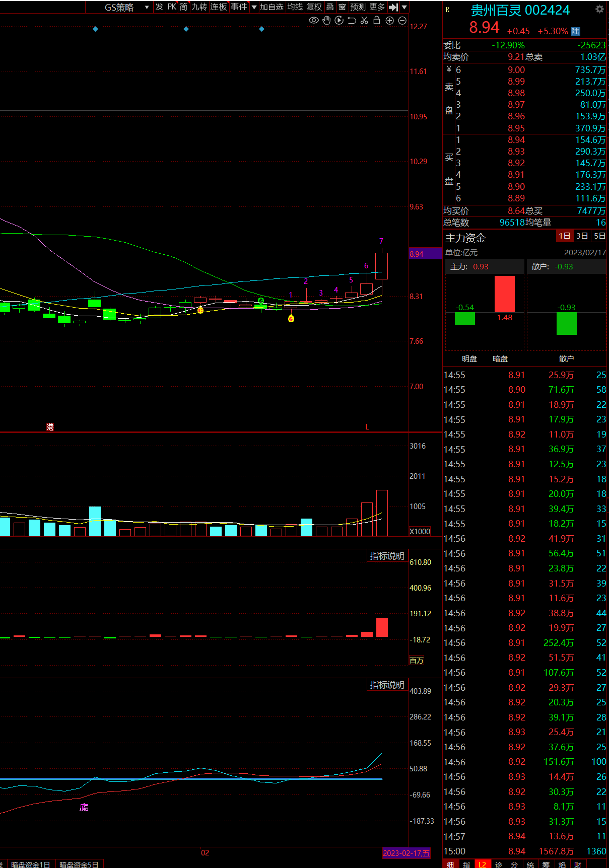Click the second 指标说明 button above 403.89
This screenshot has height=868, width=609.
click(x=387, y=685)
